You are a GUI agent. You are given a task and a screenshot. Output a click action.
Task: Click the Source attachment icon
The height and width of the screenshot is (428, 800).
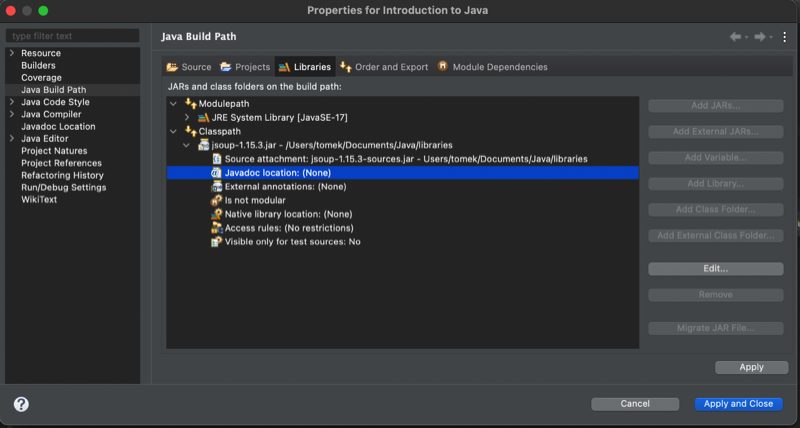pos(216,159)
